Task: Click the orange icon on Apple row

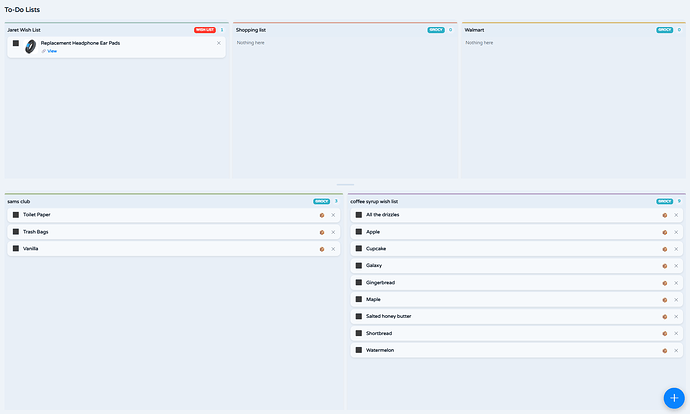Action: [x=664, y=232]
